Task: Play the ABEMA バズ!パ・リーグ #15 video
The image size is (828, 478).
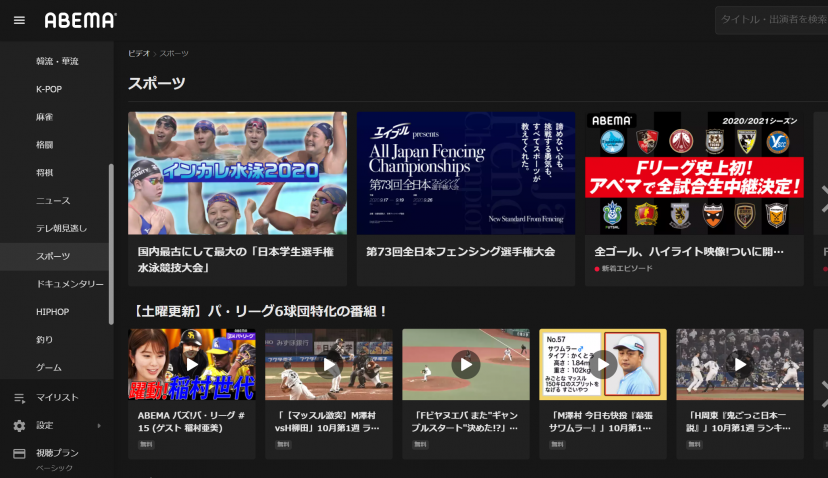Action: point(192,364)
